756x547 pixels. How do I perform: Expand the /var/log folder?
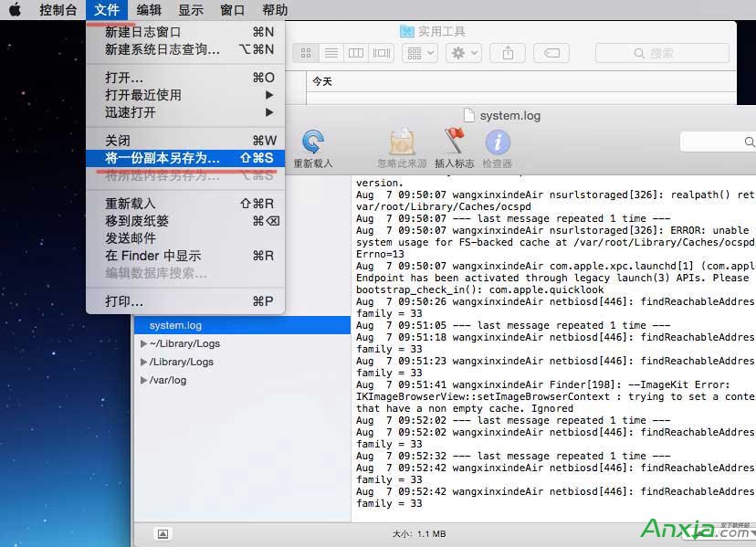143,380
